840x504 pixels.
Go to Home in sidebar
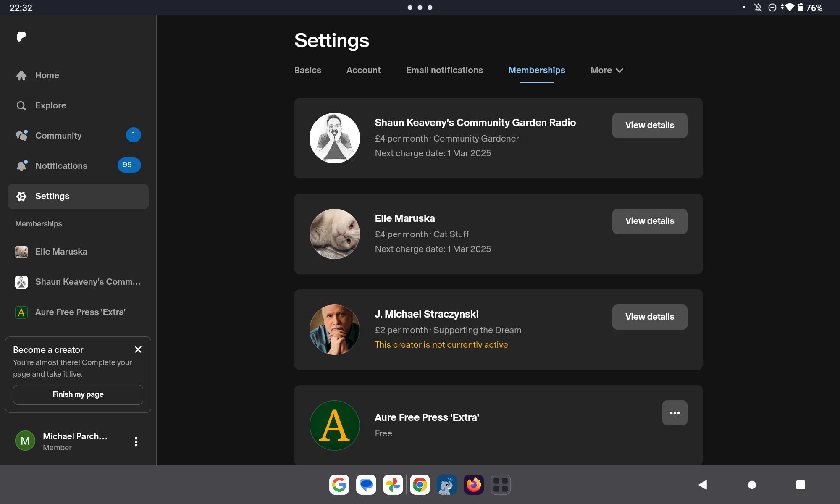[47, 75]
